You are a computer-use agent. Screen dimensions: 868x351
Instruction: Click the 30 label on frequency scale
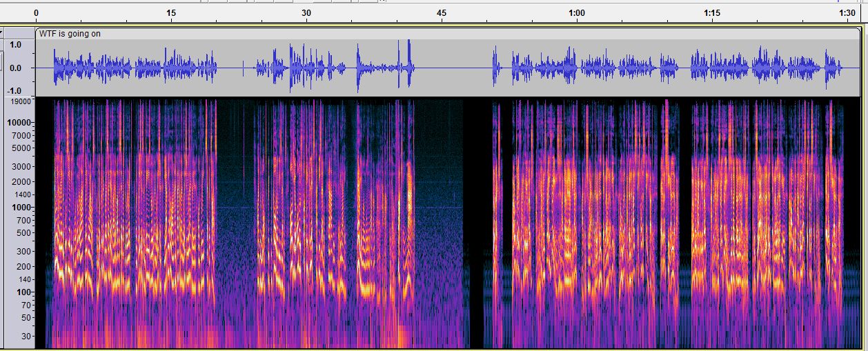(26, 337)
